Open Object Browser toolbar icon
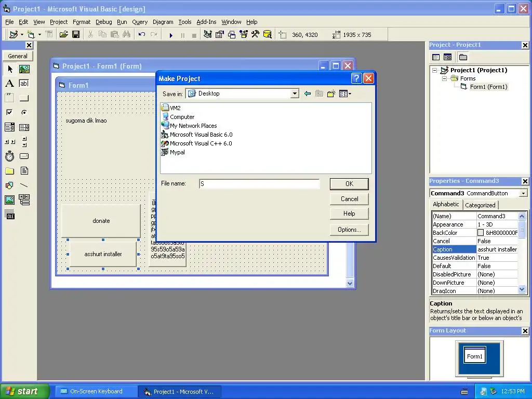532x399 pixels. pyautogui.click(x=244, y=35)
